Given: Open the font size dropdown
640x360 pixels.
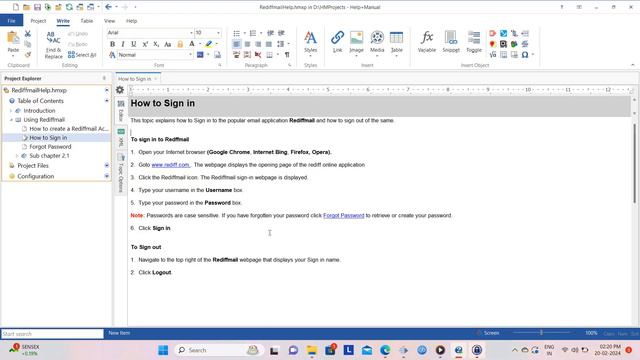Looking at the screenshot, I should tap(218, 33).
